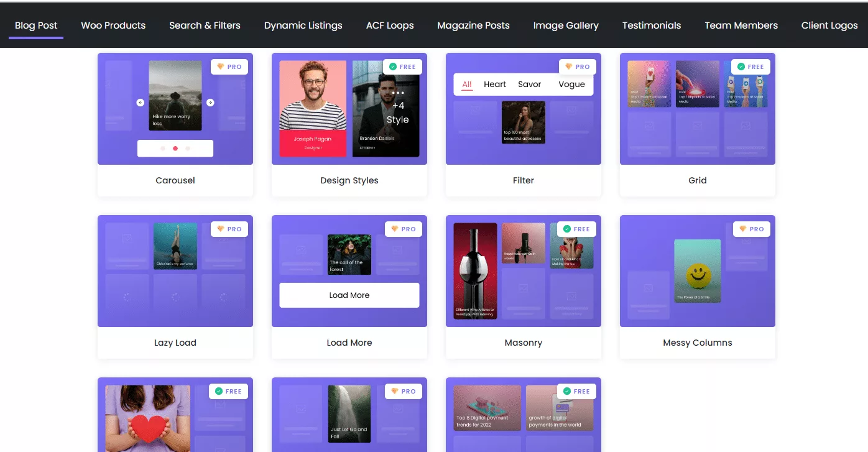Viewport: 868px width, 452px height.
Task: Click the PRO badge on Carousel card
Action: point(229,67)
